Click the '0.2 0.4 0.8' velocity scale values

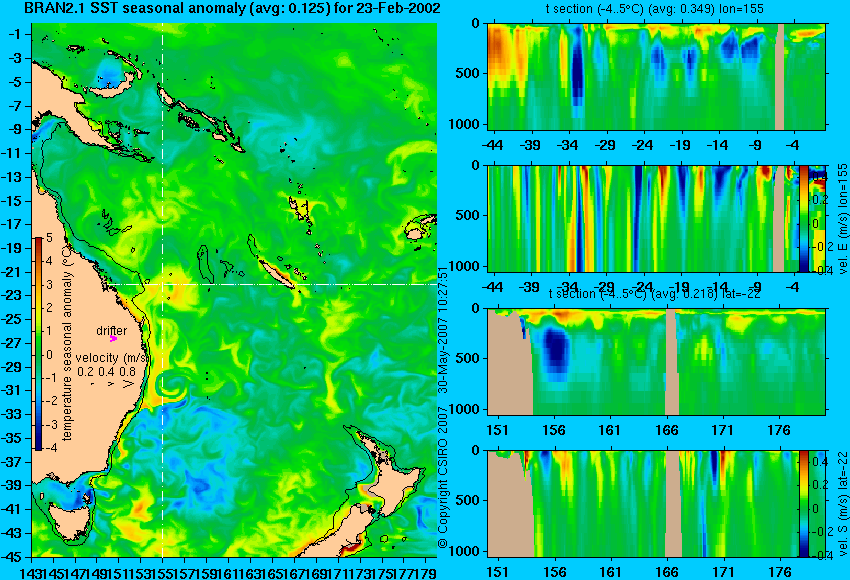pyautogui.click(x=106, y=371)
